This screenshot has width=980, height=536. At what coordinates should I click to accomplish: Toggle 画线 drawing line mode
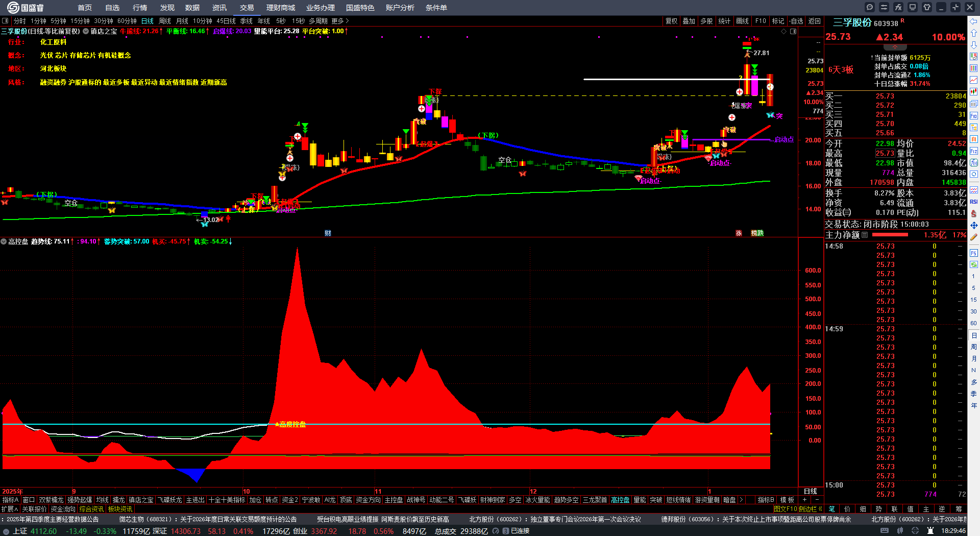click(x=743, y=21)
